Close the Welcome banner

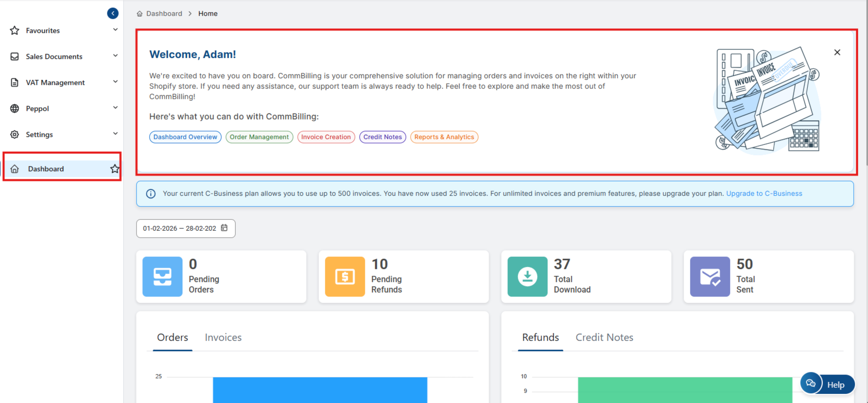[837, 52]
